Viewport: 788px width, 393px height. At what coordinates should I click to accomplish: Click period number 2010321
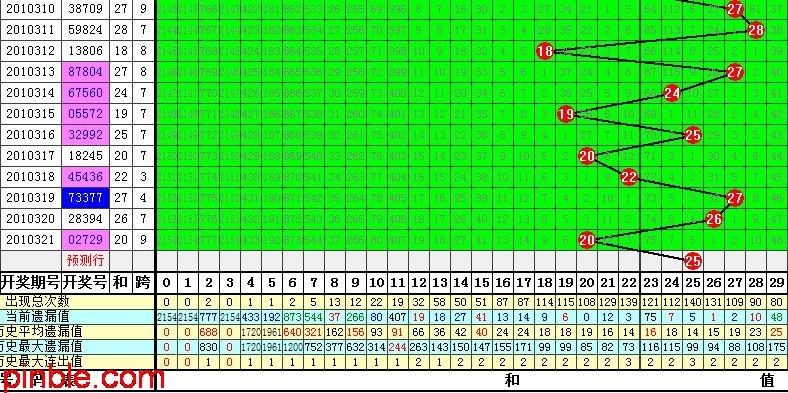click(30, 240)
